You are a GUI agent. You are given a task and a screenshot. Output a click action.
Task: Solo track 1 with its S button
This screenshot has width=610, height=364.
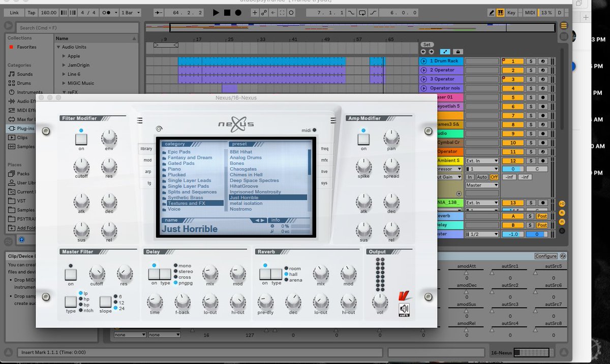pyautogui.click(x=530, y=61)
